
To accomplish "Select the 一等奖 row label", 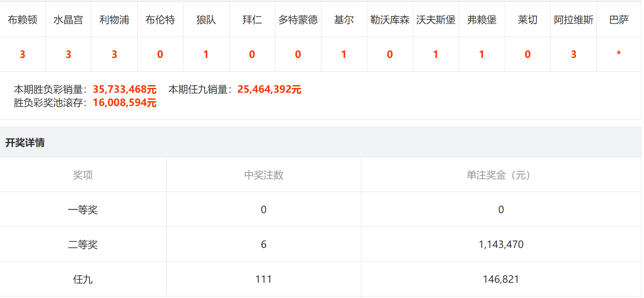I will 83,210.
